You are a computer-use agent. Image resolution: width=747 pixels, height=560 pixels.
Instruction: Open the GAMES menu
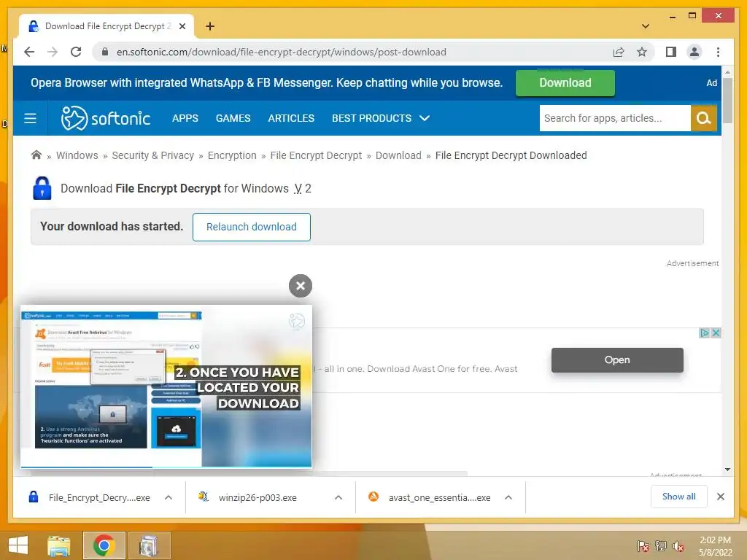[x=233, y=118]
